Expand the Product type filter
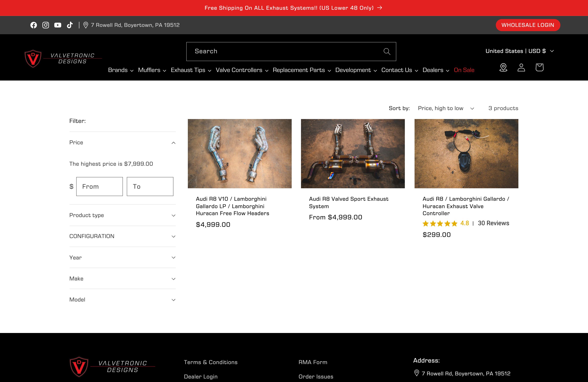The width and height of the screenshot is (588, 382). (122, 215)
